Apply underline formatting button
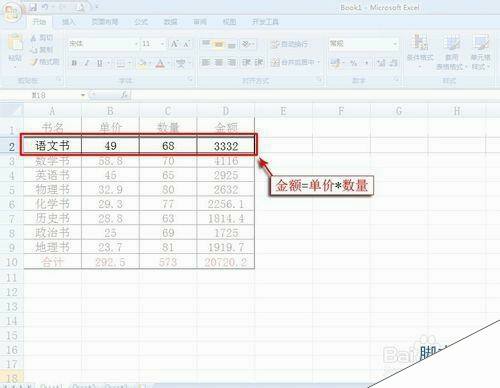Image resolution: width=500 pixels, height=388 pixels. pos(100,63)
